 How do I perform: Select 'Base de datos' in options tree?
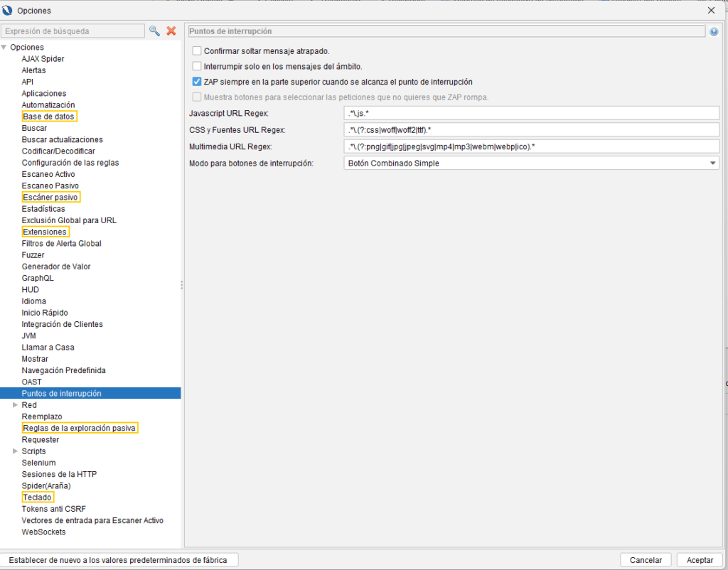pyautogui.click(x=48, y=117)
